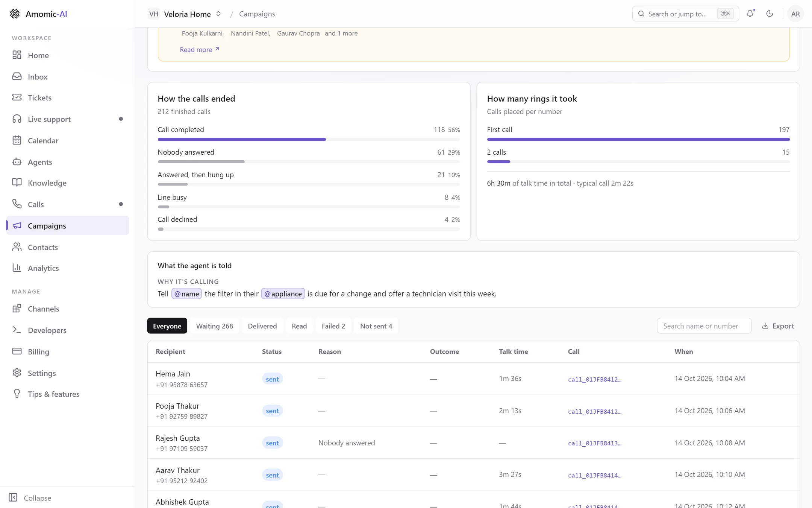Open the Search or jump to box
Image resolution: width=812 pixels, height=508 pixels.
pos(685,14)
